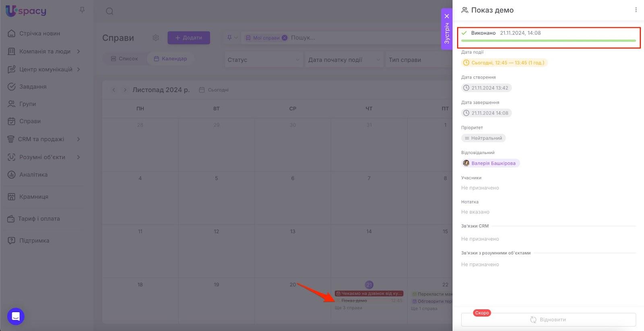Open the Тип справи filter dropdown
The height and width of the screenshot is (331, 644).
tap(419, 60)
